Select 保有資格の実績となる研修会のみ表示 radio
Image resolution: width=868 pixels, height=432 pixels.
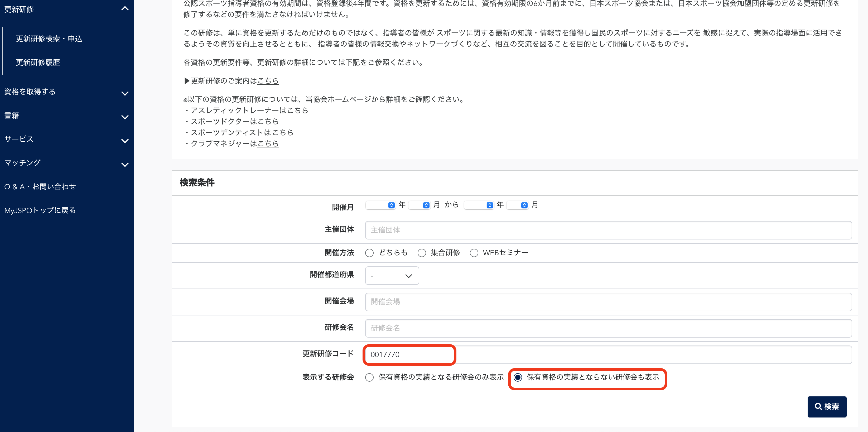coord(369,377)
